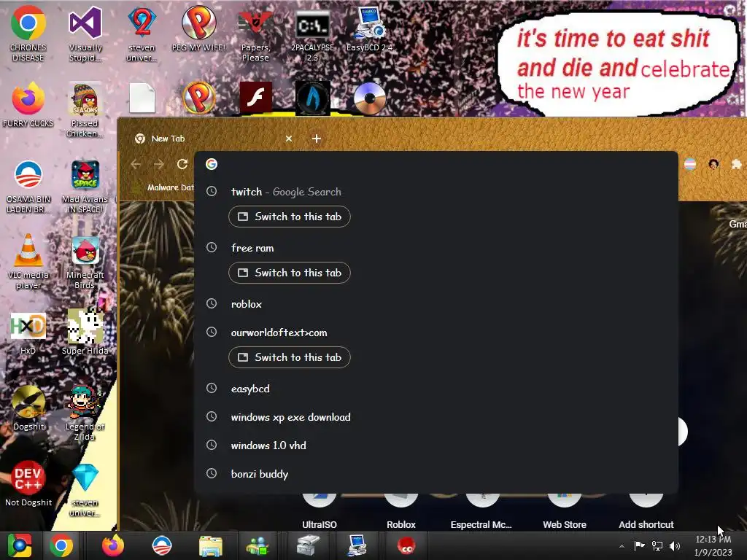Open the file explorer taskbar icon
This screenshot has width=747, height=560.
(x=211, y=545)
